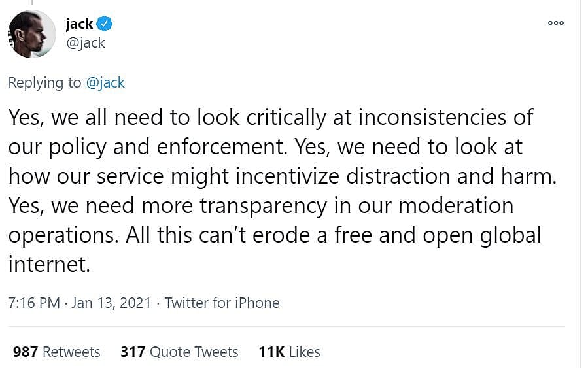
Task: Open the @jack mention after Replying to
Action: click(x=105, y=83)
